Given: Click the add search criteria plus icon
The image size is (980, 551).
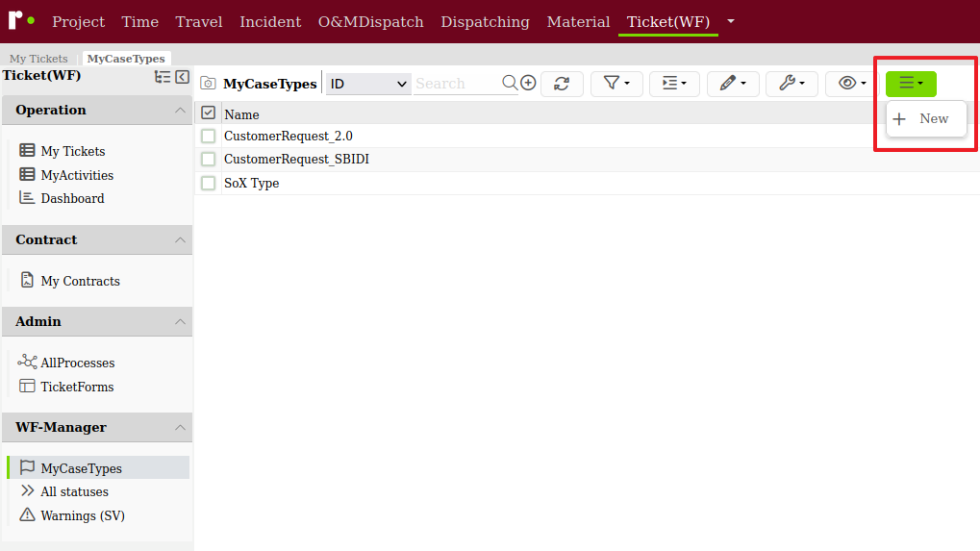Looking at the screenshot, I should click(x=528, y=83).
